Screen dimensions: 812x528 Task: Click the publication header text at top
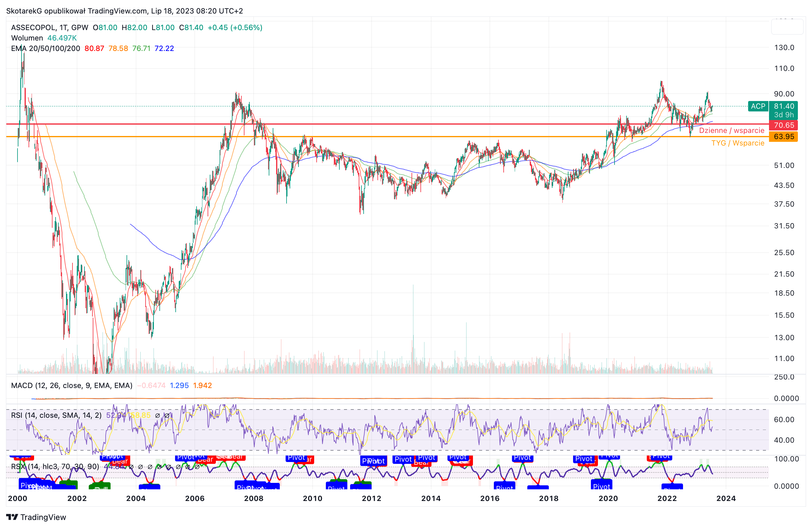coord(124,11)
